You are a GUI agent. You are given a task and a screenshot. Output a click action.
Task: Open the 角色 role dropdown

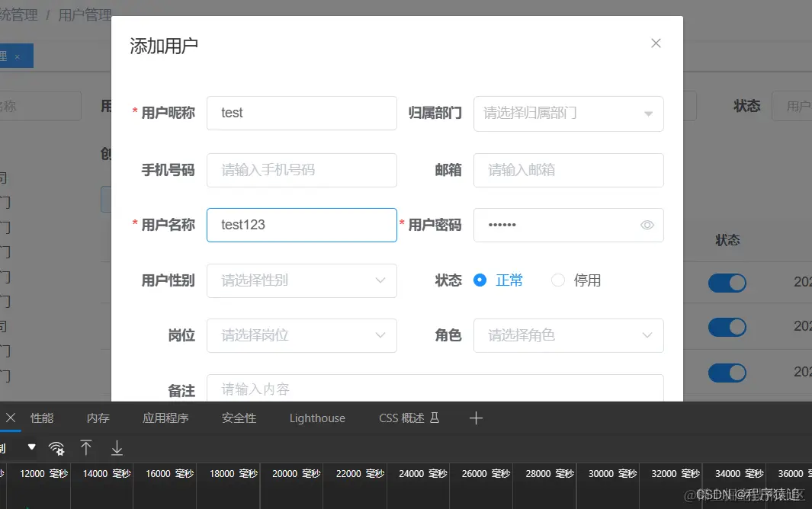(568, 335)
